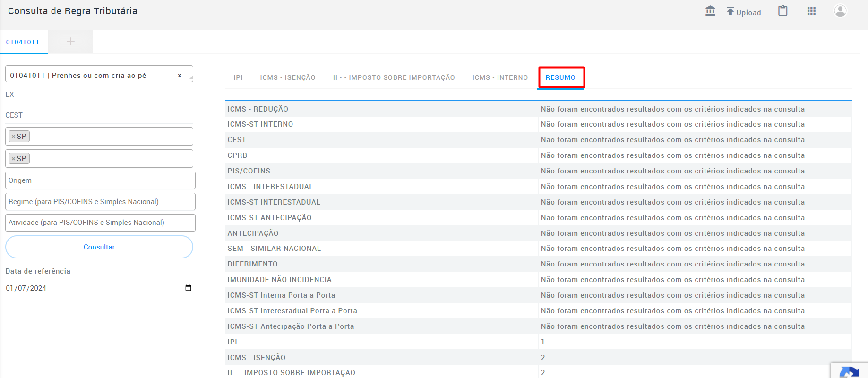
Task: Switch to II - IMPOSTO SOBRE IMPORTAÇÃO tab
Action: tap(394, 77)
